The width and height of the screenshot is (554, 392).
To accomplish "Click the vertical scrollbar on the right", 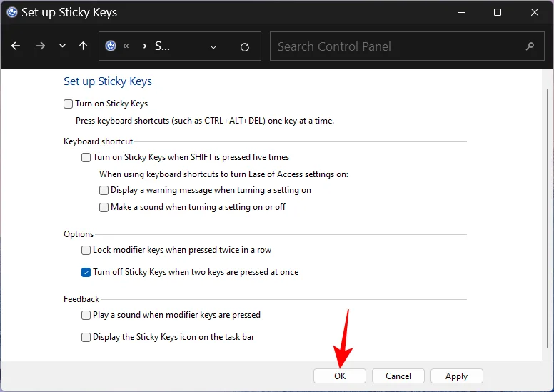I will 548,218.
